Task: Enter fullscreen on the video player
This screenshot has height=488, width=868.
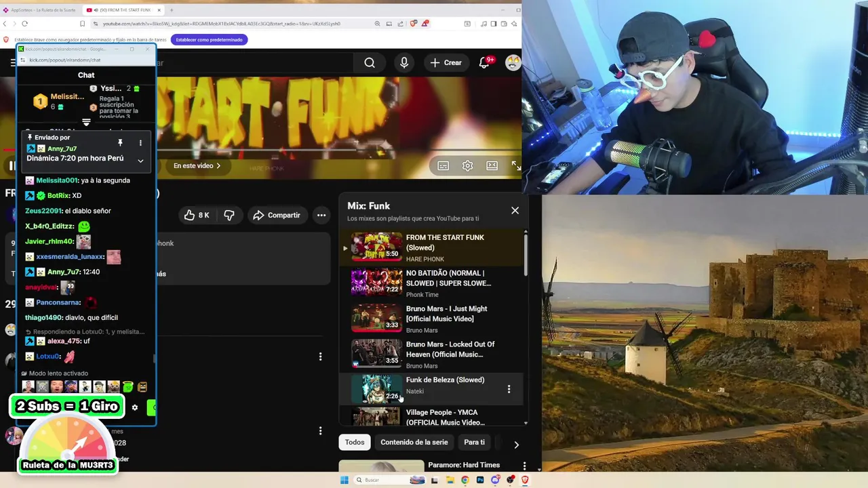Action: [516, 165]
